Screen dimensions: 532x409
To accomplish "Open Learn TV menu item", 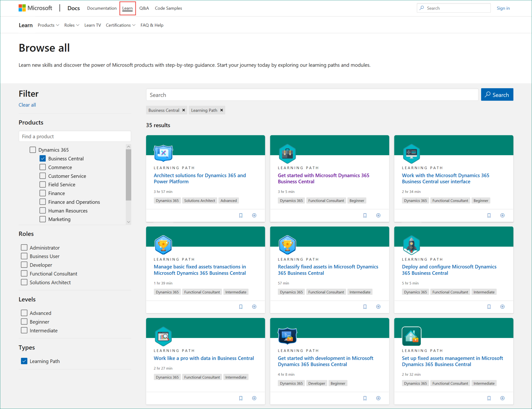I will point(93,25).
